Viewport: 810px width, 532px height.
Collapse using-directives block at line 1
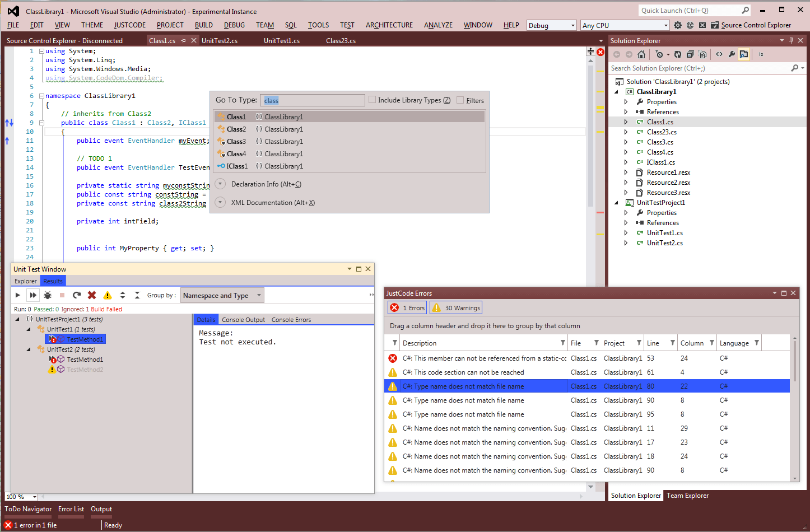point(42,51)
